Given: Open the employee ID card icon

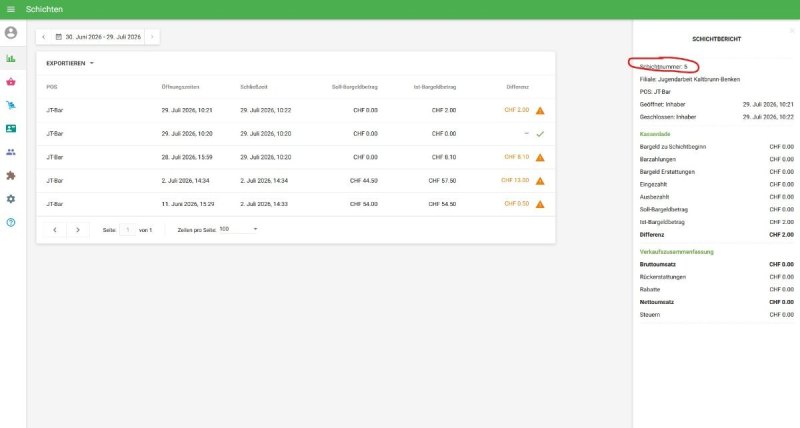Looking at the screenshot, I should 11,129.
